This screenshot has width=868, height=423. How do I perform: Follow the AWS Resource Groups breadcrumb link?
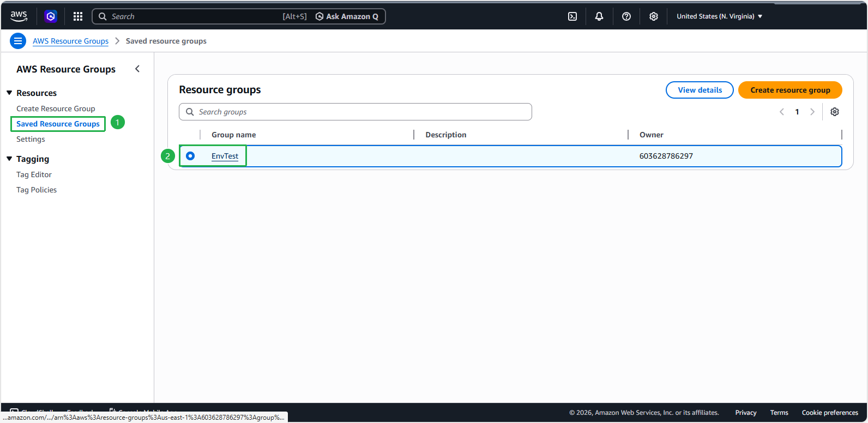click(x=70, y=41)
